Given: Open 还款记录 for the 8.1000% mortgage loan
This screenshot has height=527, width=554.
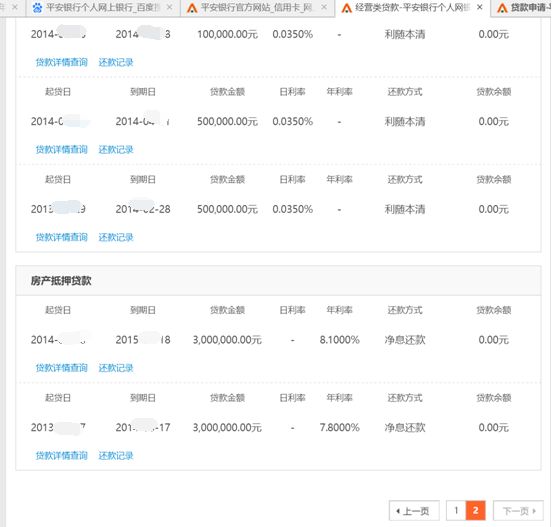Looking at the screenshot, I should point(116,368).
